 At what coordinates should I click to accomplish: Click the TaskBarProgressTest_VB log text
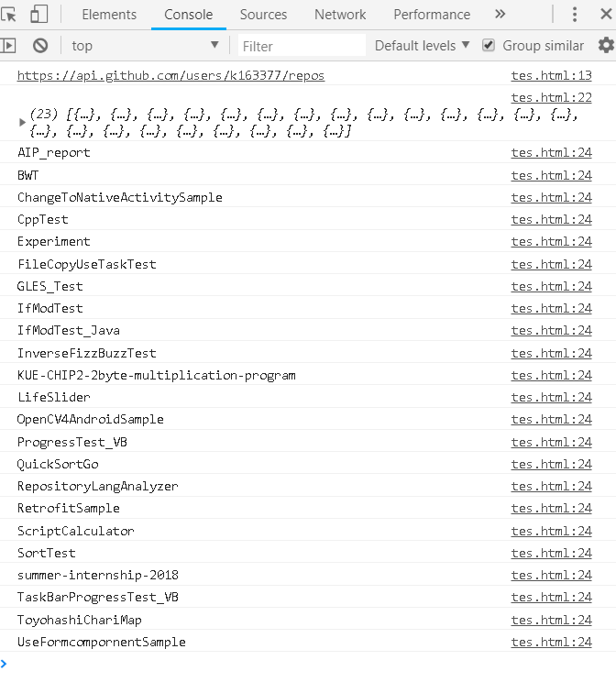(98, 597)
